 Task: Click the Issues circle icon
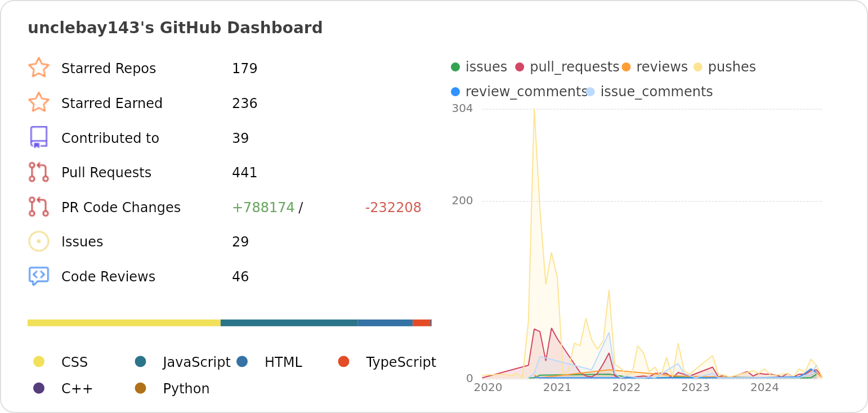(39, 241)
